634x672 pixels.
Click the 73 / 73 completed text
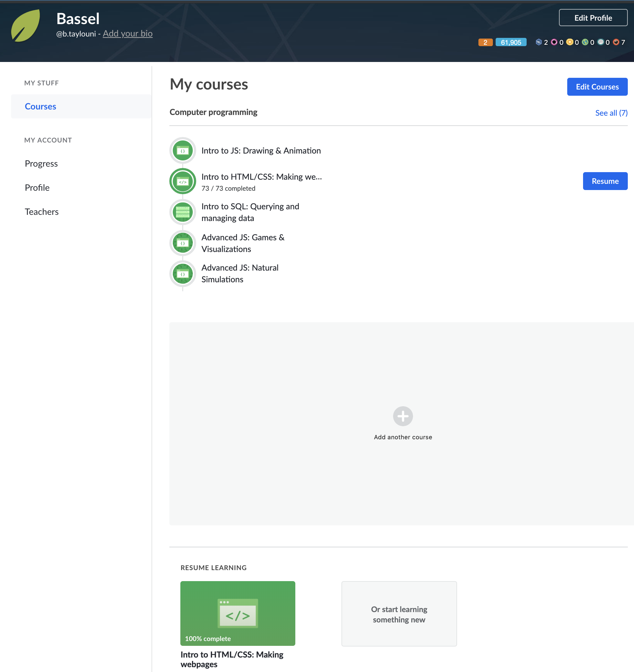(228, 188)
